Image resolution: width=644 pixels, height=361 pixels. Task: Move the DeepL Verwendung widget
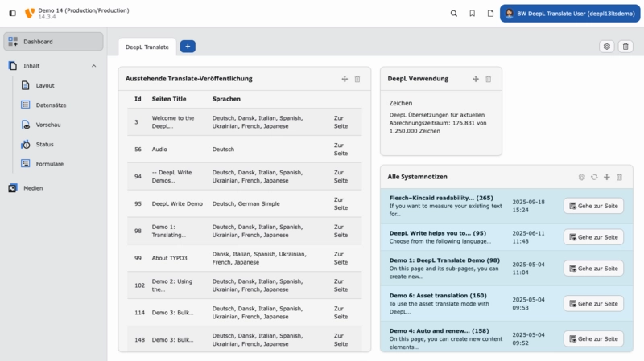click(x=476, y=79)
